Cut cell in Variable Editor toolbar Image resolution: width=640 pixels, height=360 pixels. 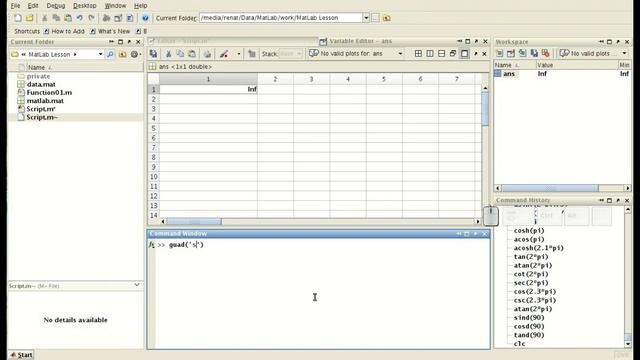168,54
